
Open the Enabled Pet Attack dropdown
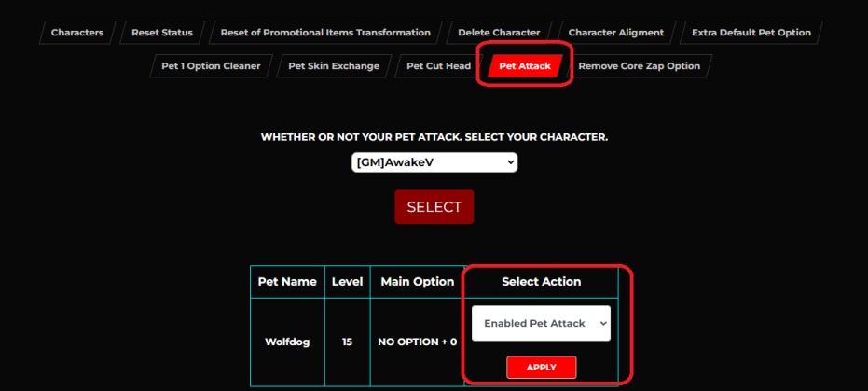click(x=541, y=324)
